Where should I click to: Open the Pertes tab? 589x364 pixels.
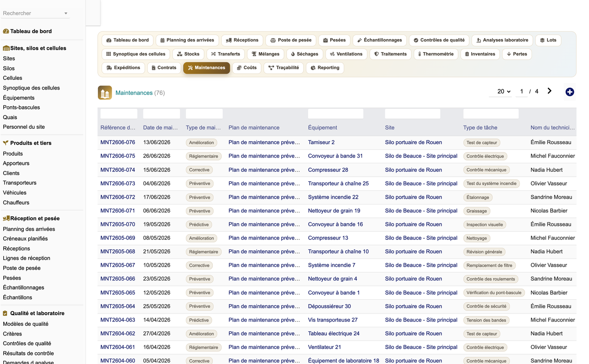[x=517, y=54]
